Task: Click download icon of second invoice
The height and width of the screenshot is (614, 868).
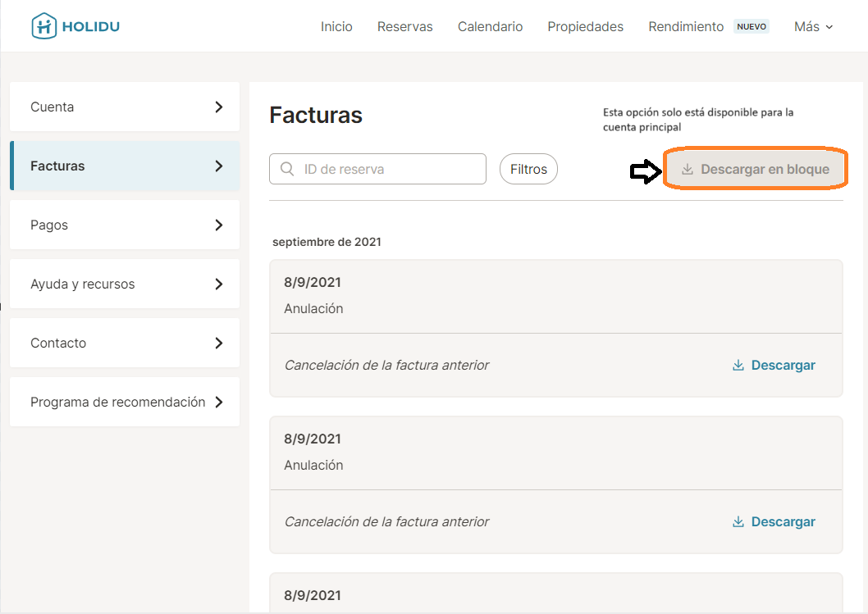Action: coord(738,522)
